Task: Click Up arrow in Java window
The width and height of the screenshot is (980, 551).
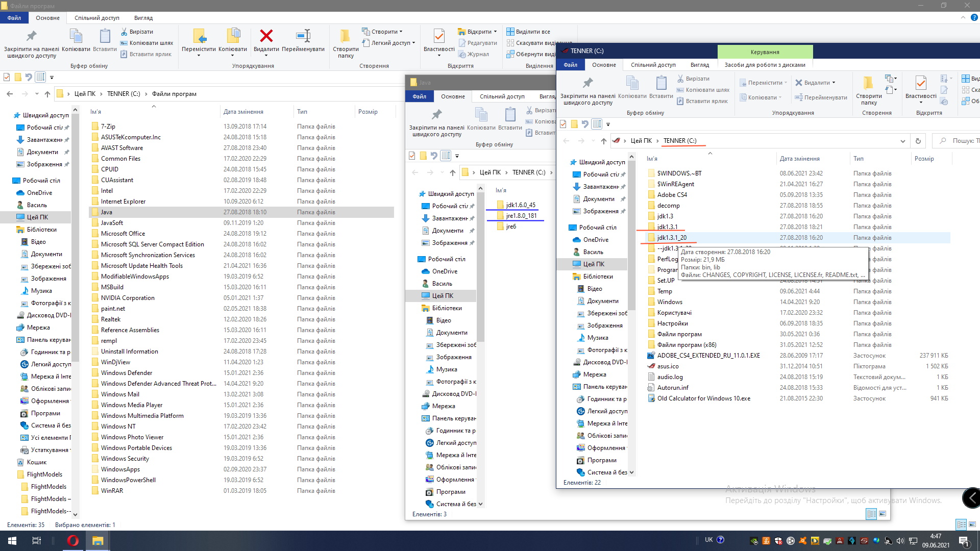Action: coord(452,172)
